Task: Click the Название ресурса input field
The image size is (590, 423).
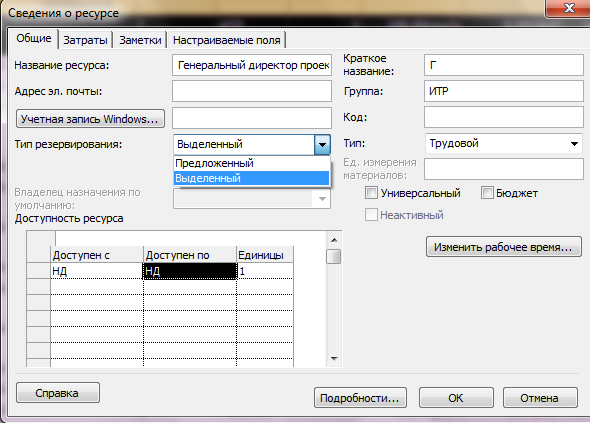Action: (x=252, y=65)
